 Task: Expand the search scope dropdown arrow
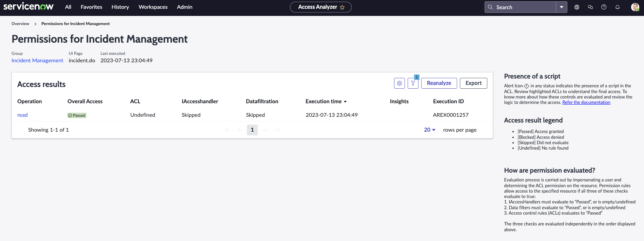pos(562,7)
